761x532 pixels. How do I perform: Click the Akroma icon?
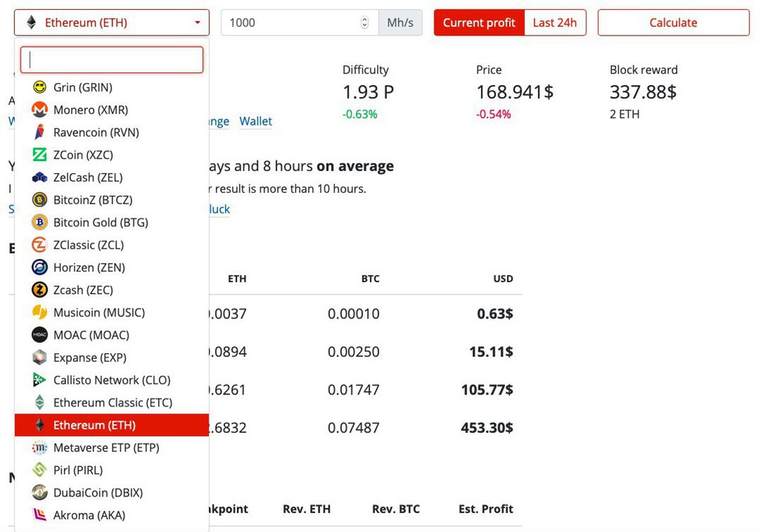pos(39,514)
